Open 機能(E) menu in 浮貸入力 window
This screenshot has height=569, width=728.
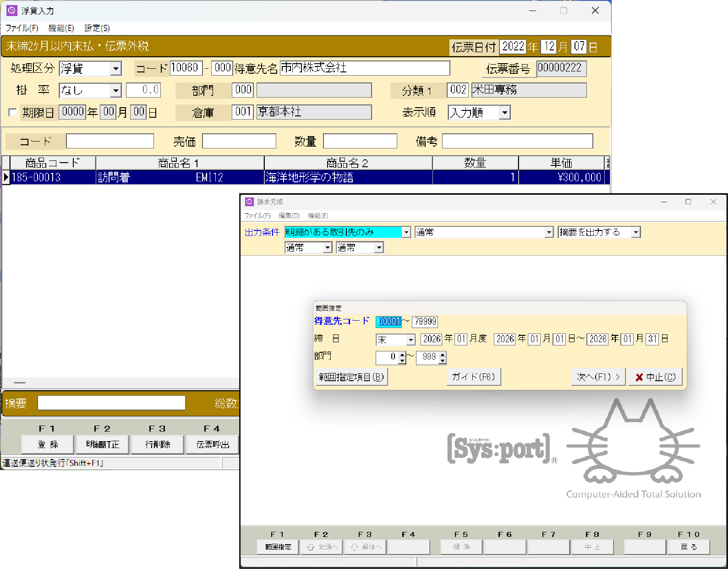coord(61,28)
